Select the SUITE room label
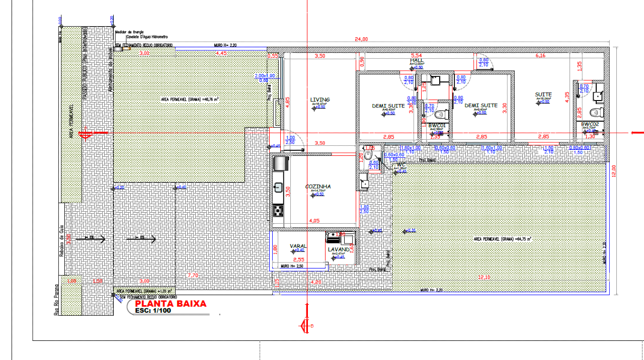Screen dimensions: 644x360 (x=543, y=95)
